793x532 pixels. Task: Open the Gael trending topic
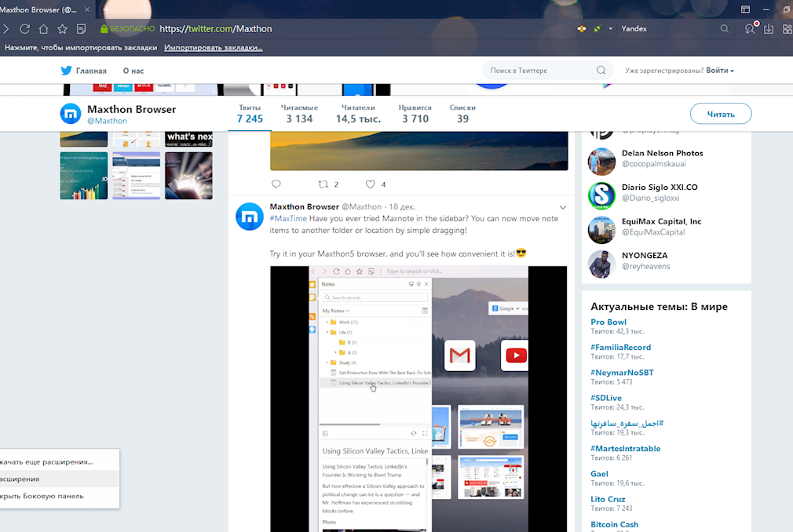(x=599, y=474)
